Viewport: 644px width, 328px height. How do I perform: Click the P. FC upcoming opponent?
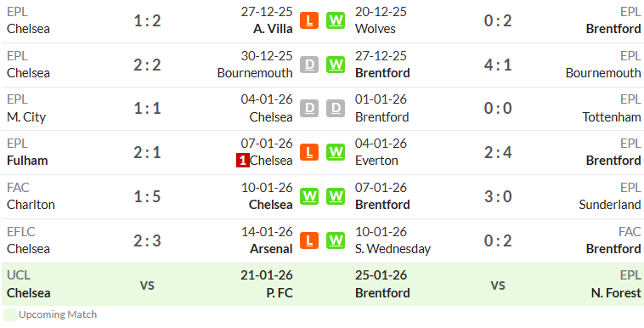coord(280,292)
